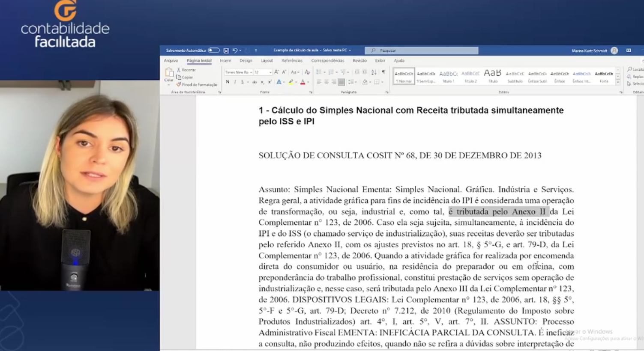Select the Título 1 style

448,76
